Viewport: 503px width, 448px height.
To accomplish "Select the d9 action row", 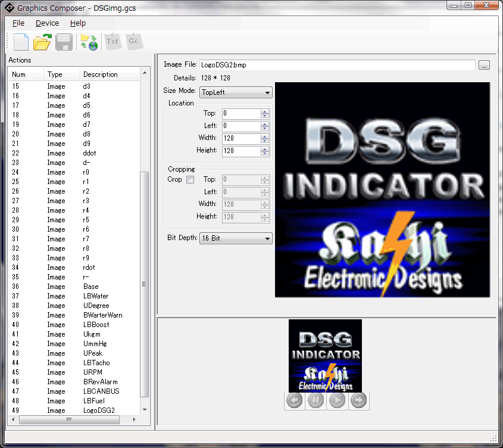I will coord(74,144).
